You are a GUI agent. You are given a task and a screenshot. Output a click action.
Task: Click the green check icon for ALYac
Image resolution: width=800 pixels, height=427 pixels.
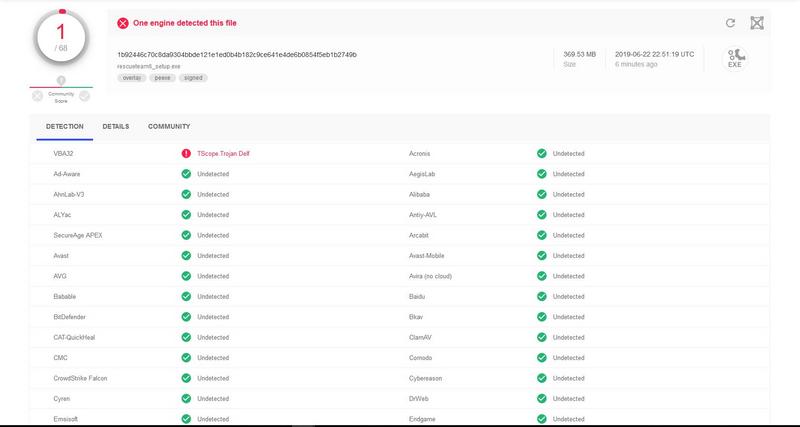(186, 215)
